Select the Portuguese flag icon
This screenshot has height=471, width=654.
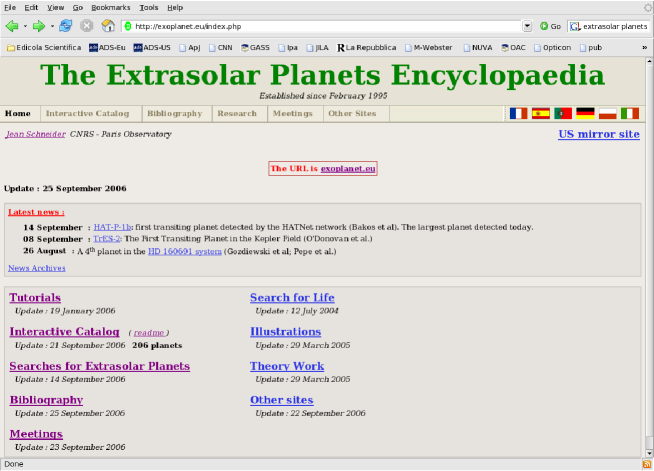pyautogui.click(x=563, y=114)
